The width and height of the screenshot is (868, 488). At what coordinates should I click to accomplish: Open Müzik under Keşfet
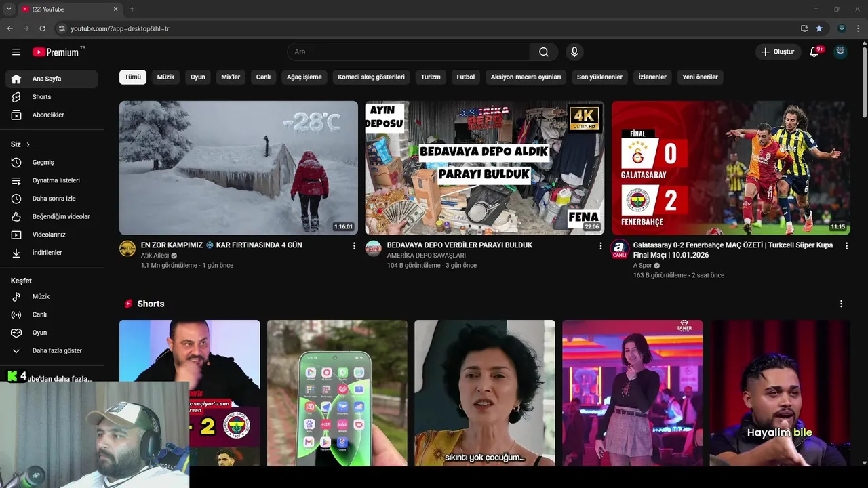[x=52, y=297]
